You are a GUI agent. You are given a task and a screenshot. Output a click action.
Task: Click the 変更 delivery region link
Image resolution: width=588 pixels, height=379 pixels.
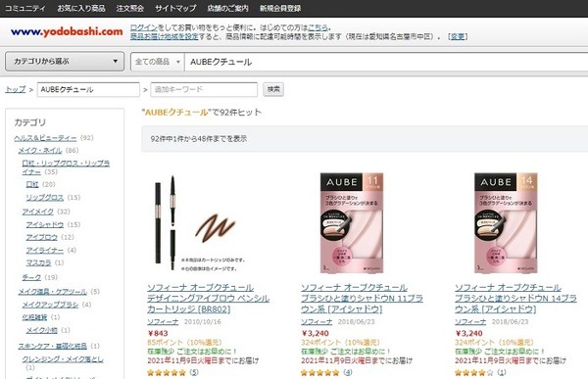pyautogui.click(x=458, y=36)
